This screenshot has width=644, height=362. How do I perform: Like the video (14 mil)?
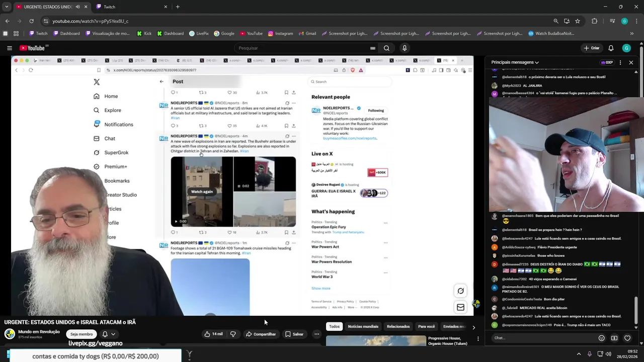pyautogui.click(x=214, y=334)
